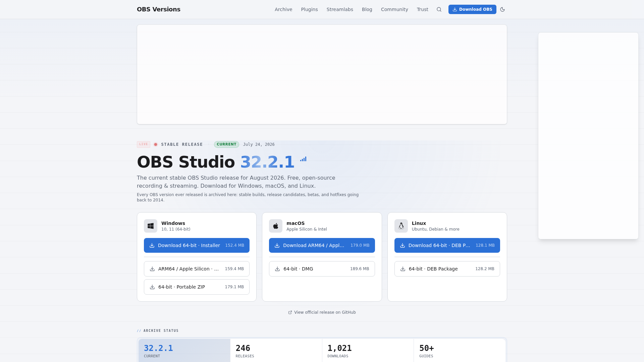
Task: Click the CURRENT status badge
Action: pos(226,144)
